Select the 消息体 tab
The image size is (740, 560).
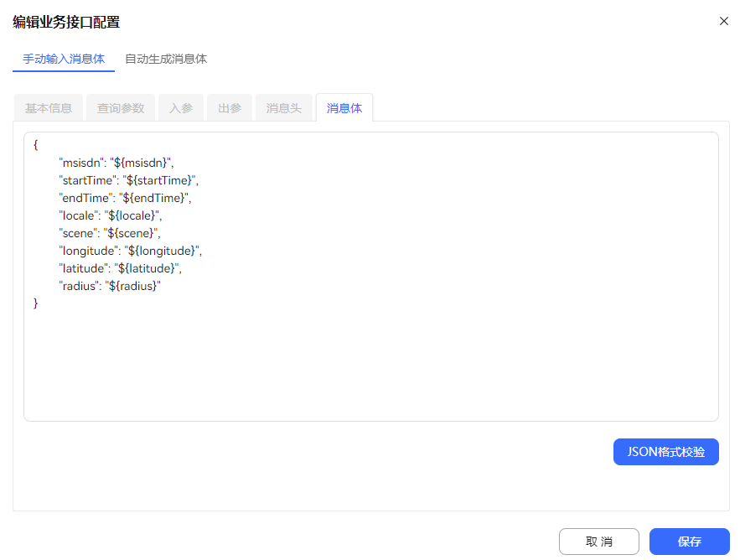coord(344,108)
